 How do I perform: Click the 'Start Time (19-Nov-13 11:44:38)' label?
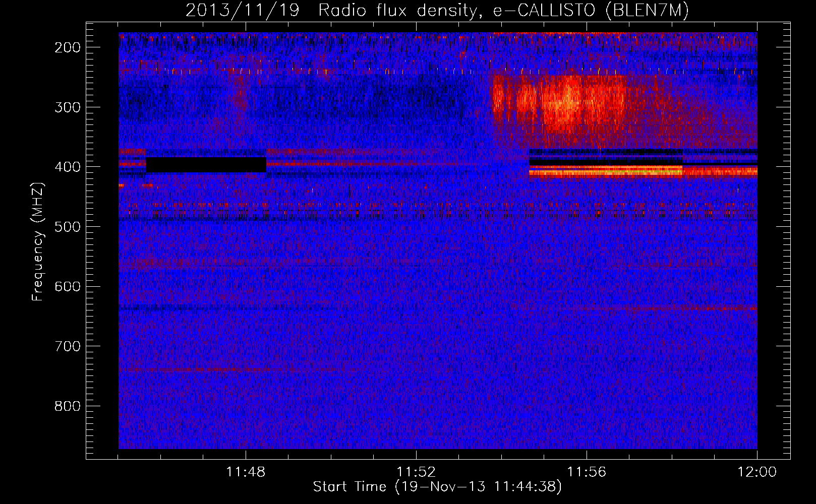point(437,487)
